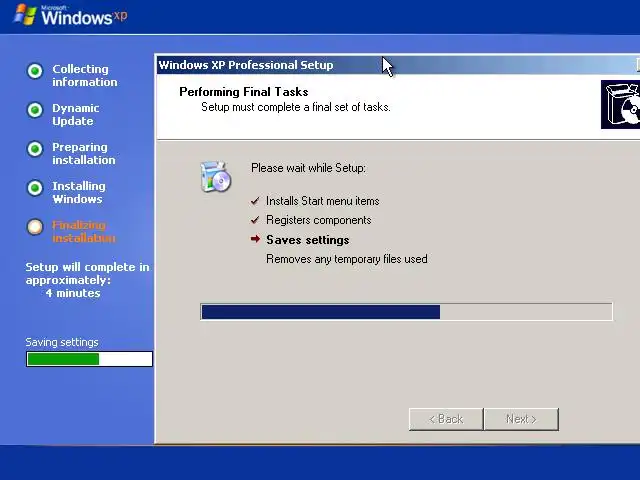
Task: Click 'Removes any temporary files used' text
Action: [x=347, y=259]
